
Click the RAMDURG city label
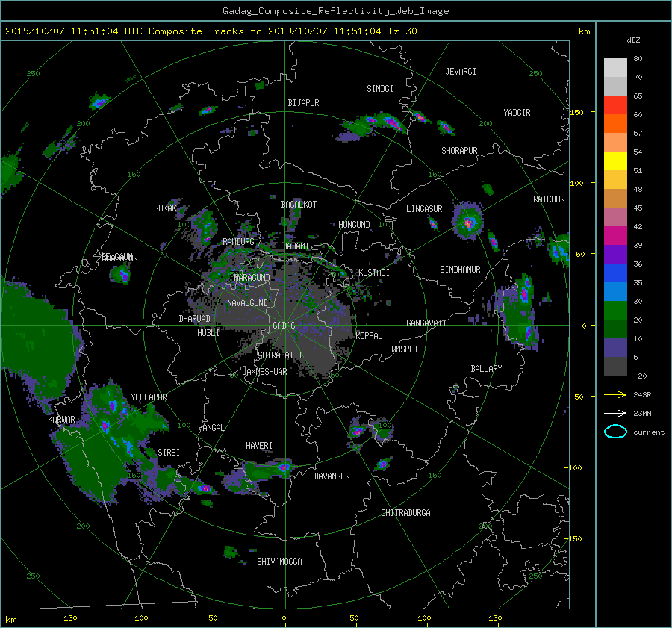pos(238,242)
